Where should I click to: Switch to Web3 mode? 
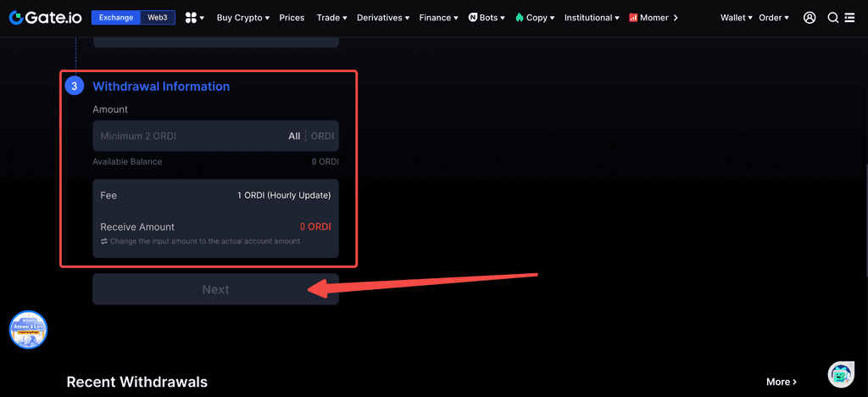click(x=158, y=18)
